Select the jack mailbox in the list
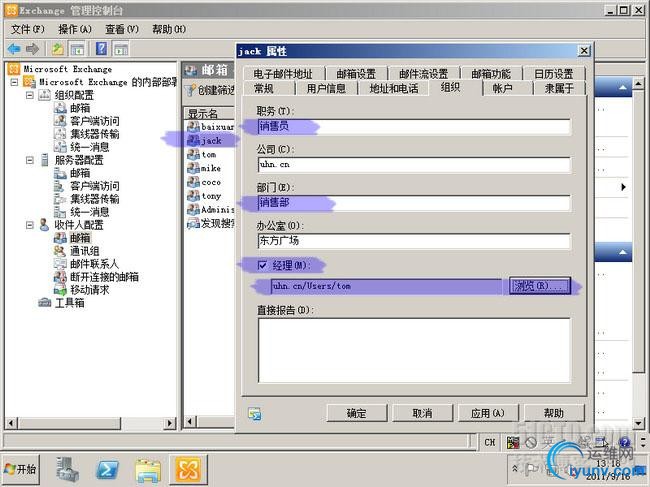The width and height of the screenshot is (650, 487). [211, 141]
